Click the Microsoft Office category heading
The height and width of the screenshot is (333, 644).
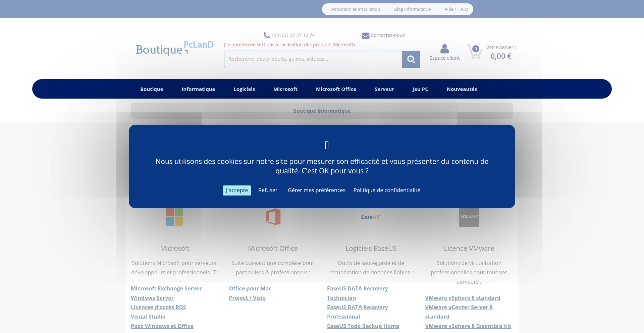273,248
